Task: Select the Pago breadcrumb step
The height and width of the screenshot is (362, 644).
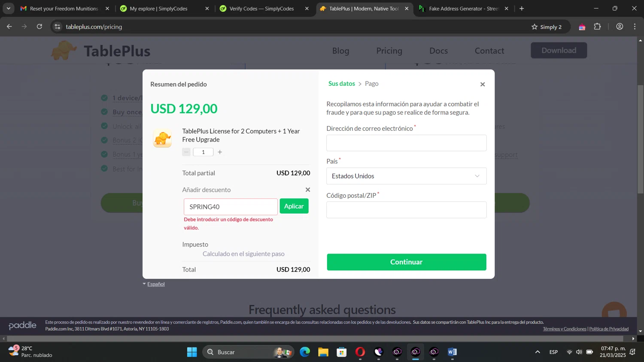Action: pyautogui.click(x=372, y=84)
